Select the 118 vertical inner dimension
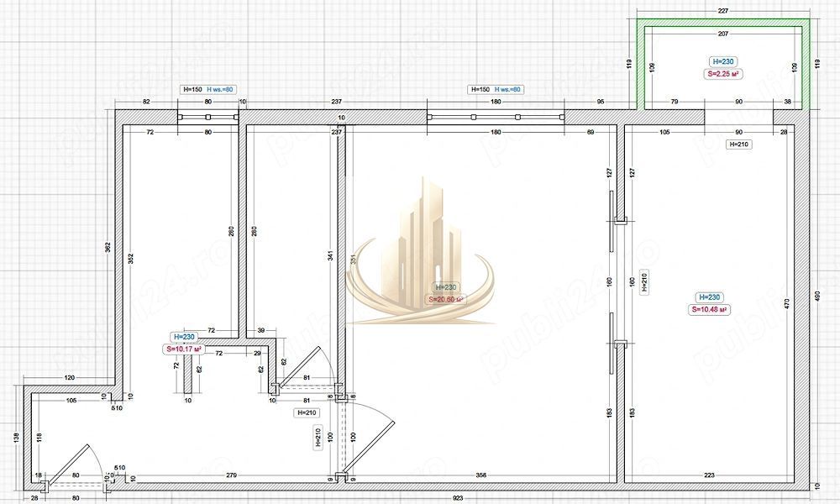 pos(39,438)
